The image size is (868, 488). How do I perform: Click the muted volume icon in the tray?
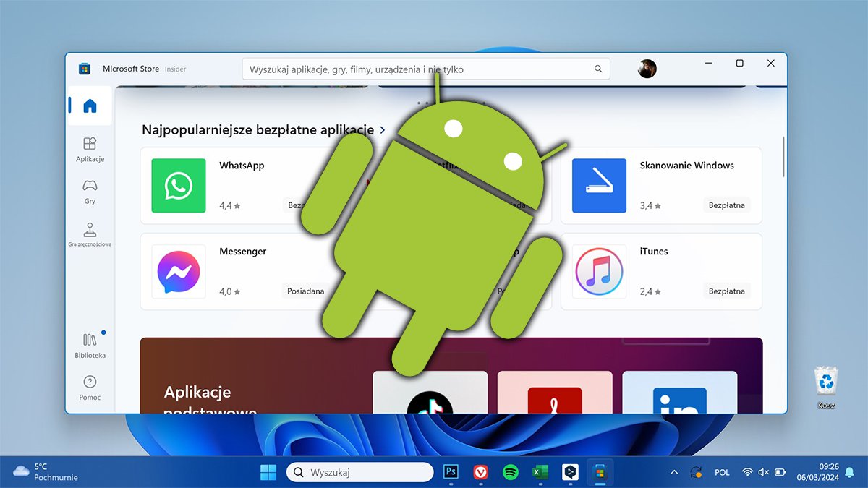(x=763, y=472)
